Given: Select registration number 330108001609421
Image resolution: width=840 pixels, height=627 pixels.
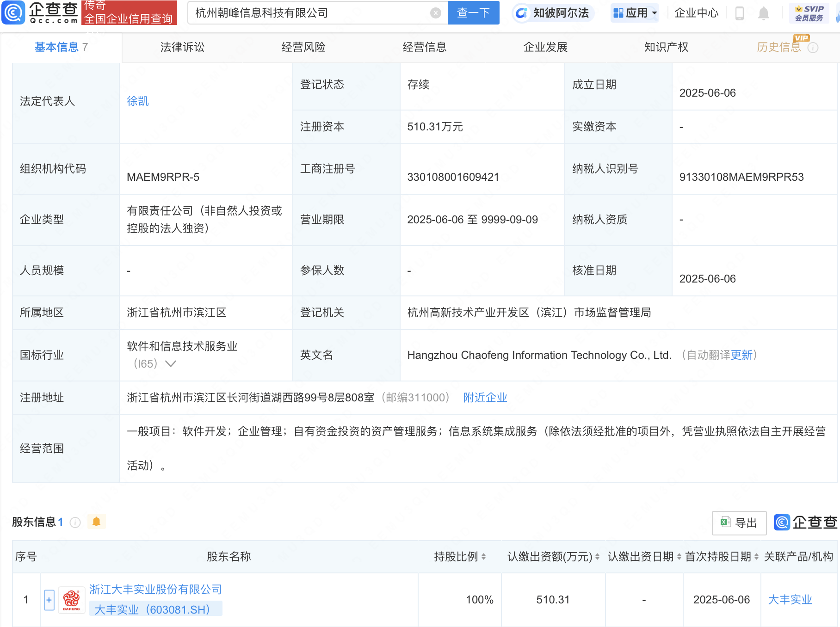Looking at the screenshot, I should (x=453, y=177).
